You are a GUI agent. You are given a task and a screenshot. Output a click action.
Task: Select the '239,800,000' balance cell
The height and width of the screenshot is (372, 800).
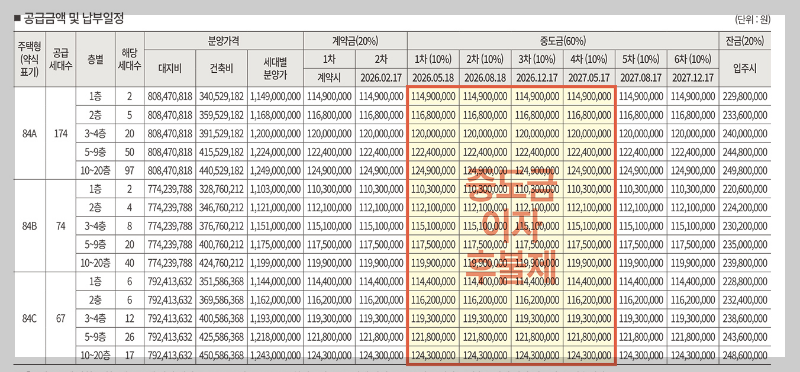[744, 263]
